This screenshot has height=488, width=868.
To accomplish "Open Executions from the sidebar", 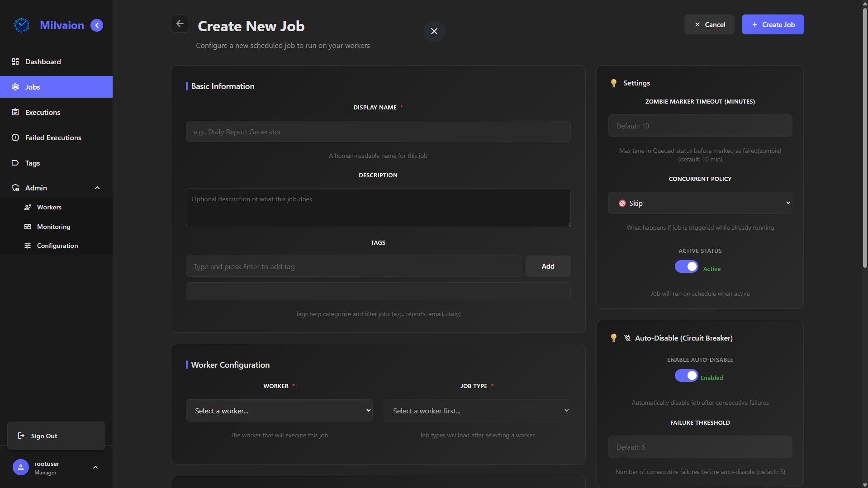I will pyautogui.click(x=42, y=112).
